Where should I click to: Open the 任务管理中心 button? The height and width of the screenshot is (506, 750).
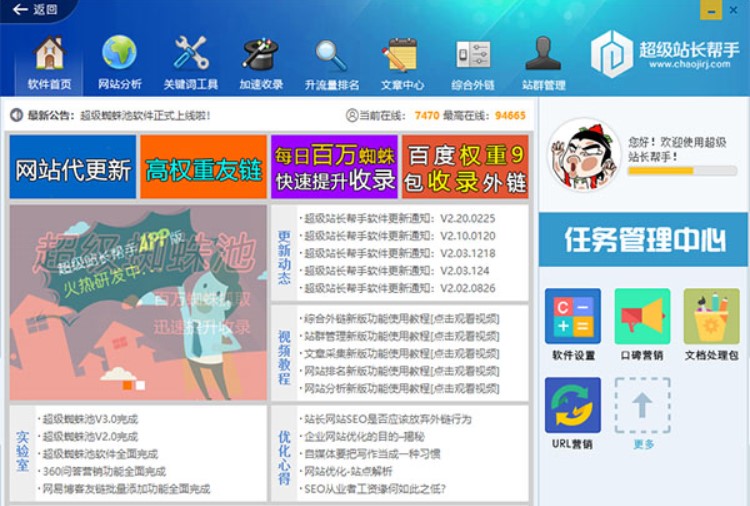[x=643, y=240]
